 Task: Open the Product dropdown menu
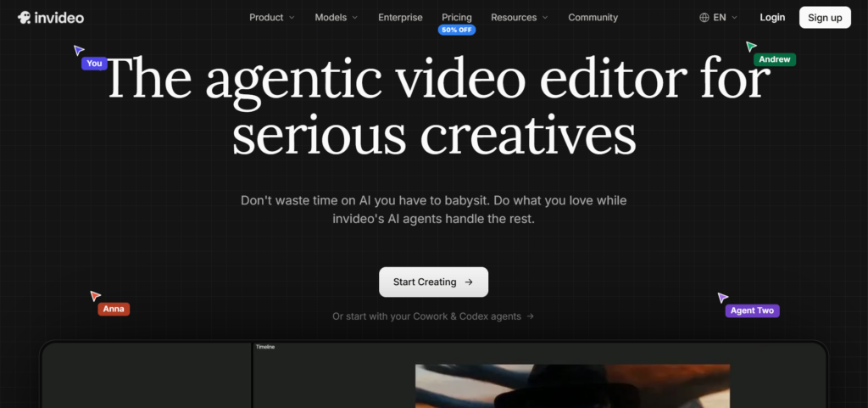pyautogui.click(x=272, y=18)
